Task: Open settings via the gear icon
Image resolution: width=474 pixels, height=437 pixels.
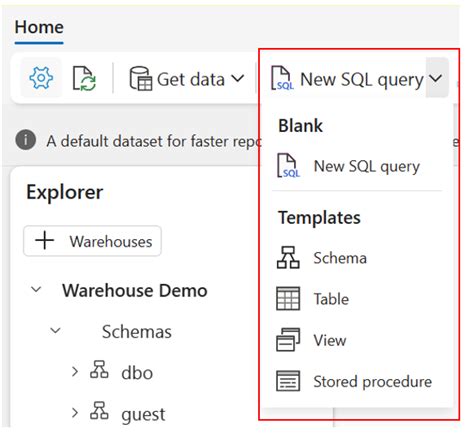Action: pyautogui.click(x=41, y=78)
